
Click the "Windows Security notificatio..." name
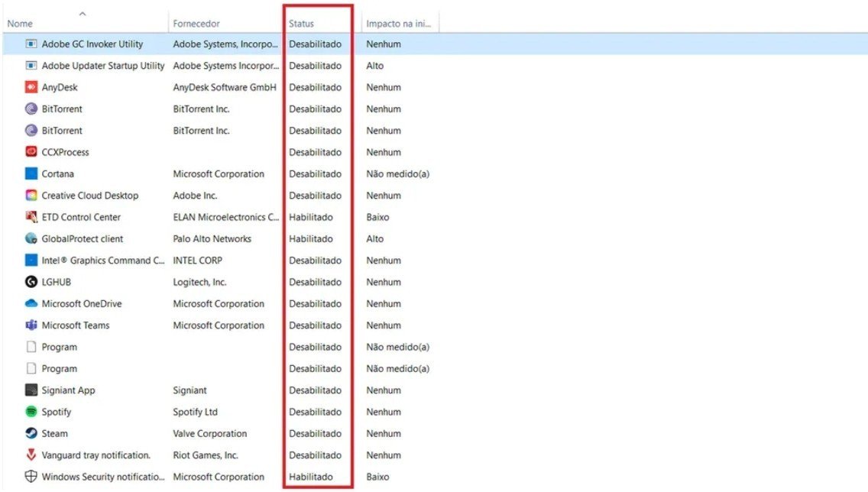coord(103,476)
